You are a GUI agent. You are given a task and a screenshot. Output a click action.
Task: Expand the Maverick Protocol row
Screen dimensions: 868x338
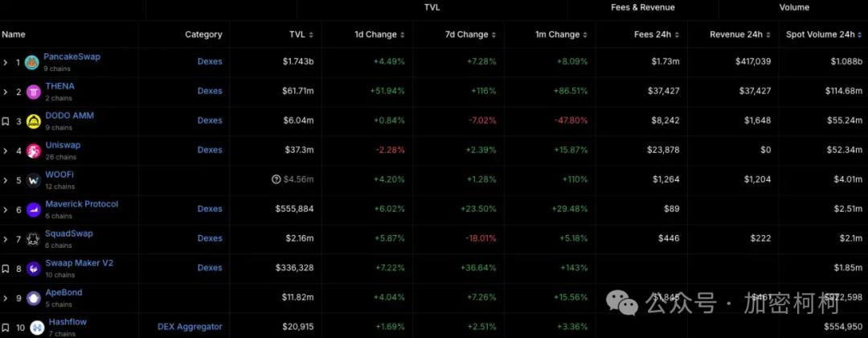[6, 209]
